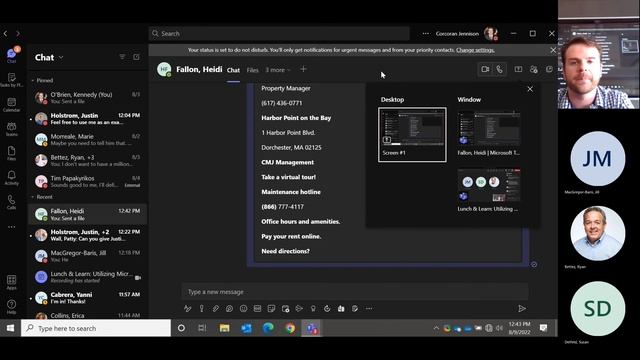Viewport: 640px width, 360px height.
Task: Open Calls in the left sidebar
Action: click(11, 202)
